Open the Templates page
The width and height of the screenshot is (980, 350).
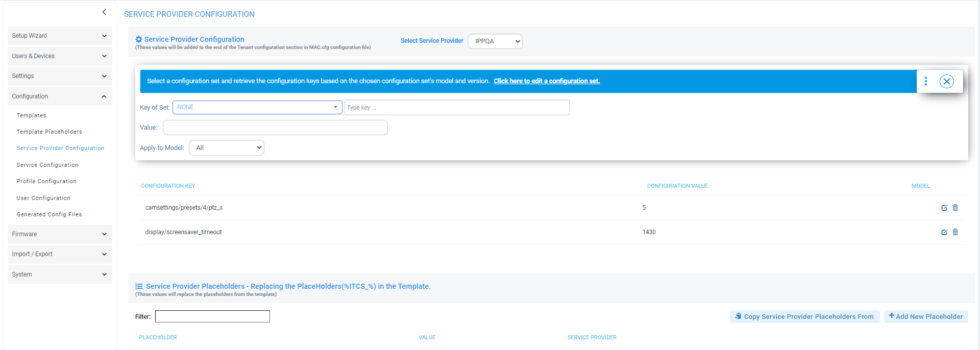(31, 115)
